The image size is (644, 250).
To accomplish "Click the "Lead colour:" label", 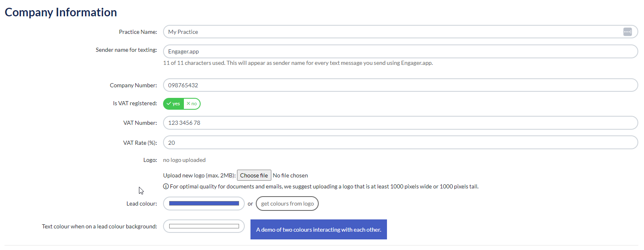I will pos(141,204).
